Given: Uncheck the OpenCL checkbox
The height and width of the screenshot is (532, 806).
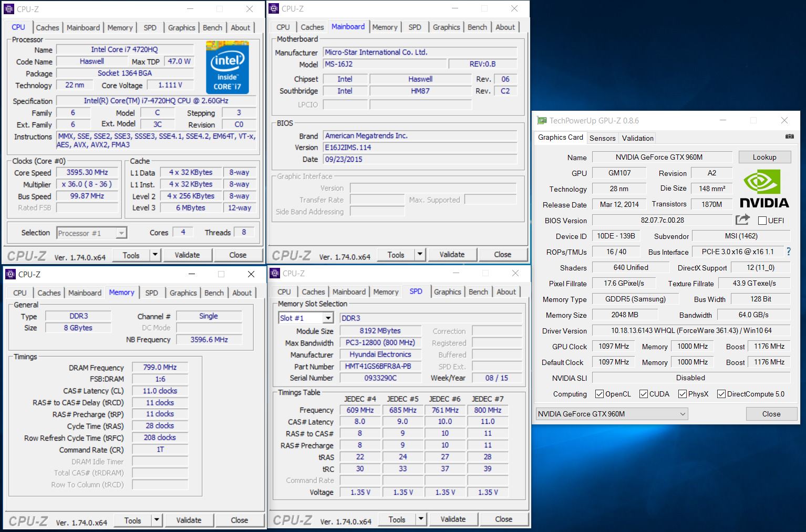Looking at the screenshot, I should point(600,394).
